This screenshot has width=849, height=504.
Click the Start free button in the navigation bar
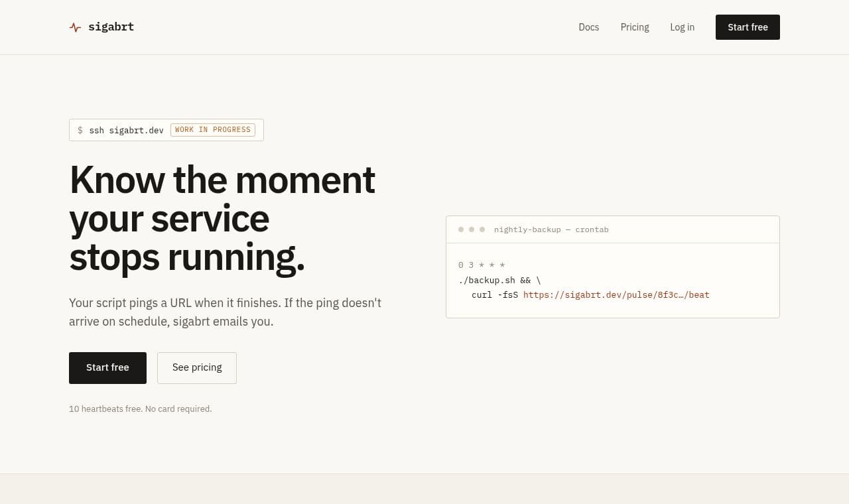(748, 27)
